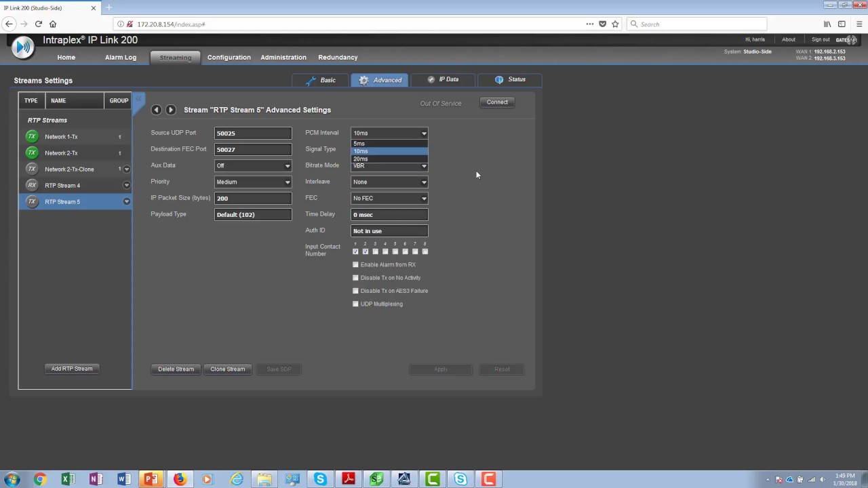Go to previous stream with left arrow
Viewport: 868px width, 488px height.
pos(157,110)
